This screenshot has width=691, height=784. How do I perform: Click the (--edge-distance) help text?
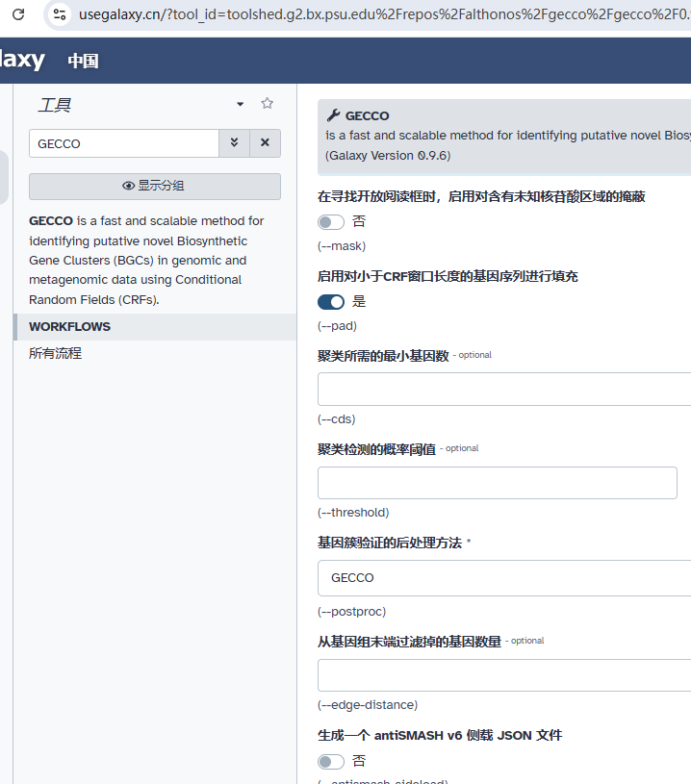pos(368,705)
